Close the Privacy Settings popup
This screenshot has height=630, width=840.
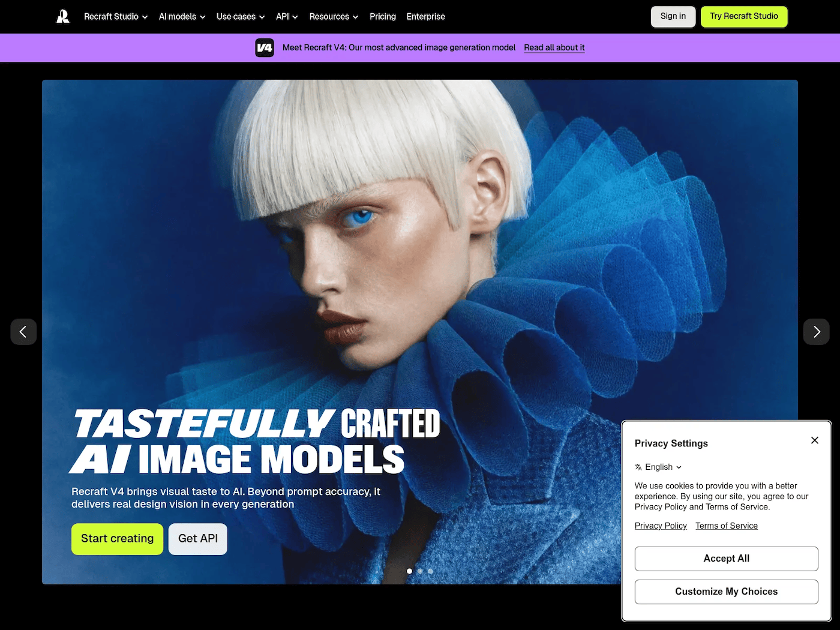[814, 440]
